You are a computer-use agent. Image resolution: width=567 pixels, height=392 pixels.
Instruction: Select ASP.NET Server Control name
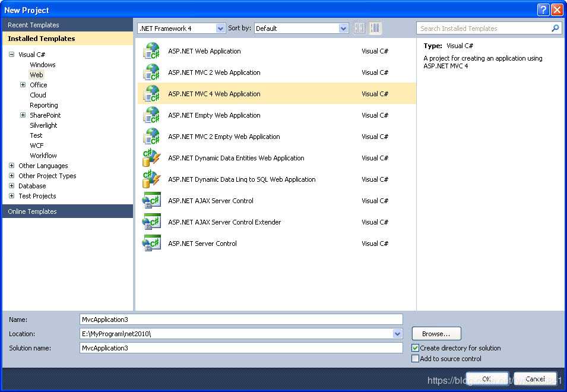coord(202,243)
